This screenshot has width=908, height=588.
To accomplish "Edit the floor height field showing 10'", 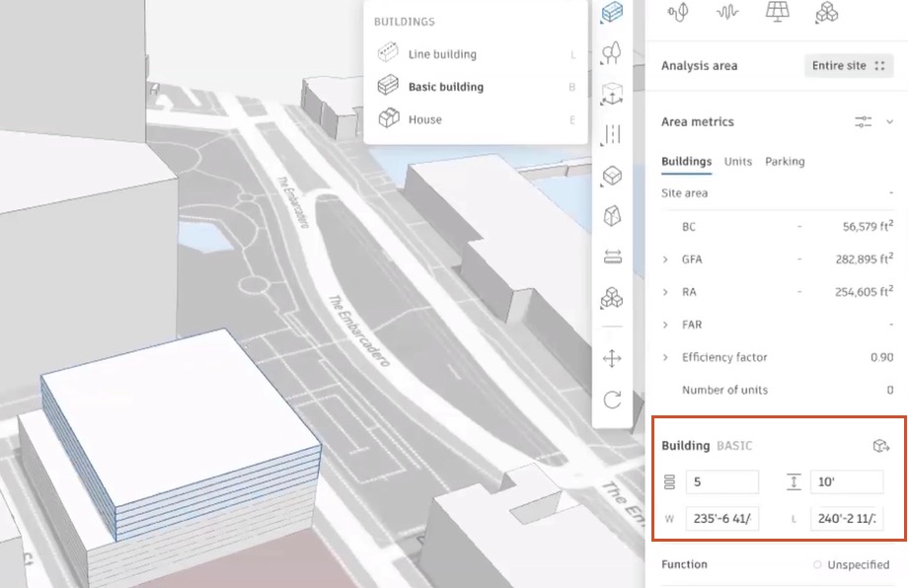I will [847, 481].
